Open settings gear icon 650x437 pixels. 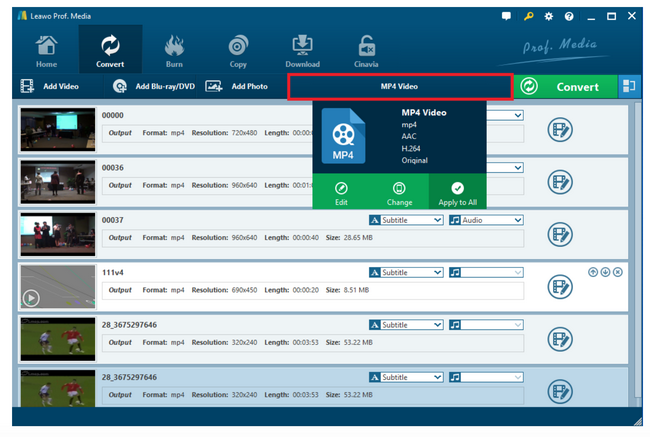coord(548,16)
